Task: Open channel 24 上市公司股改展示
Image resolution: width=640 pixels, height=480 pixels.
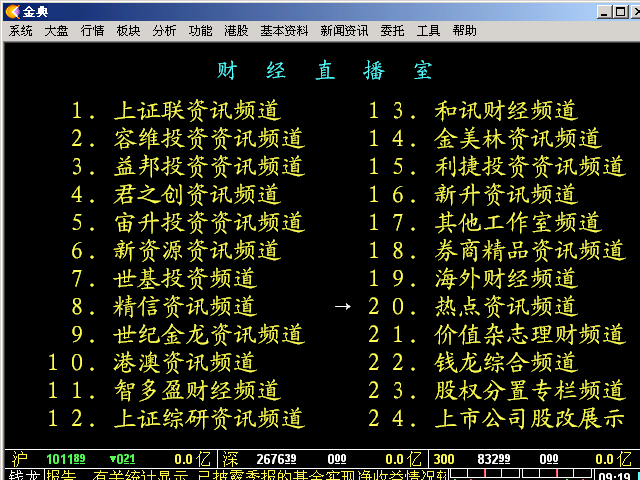Action: pos(497,418)
